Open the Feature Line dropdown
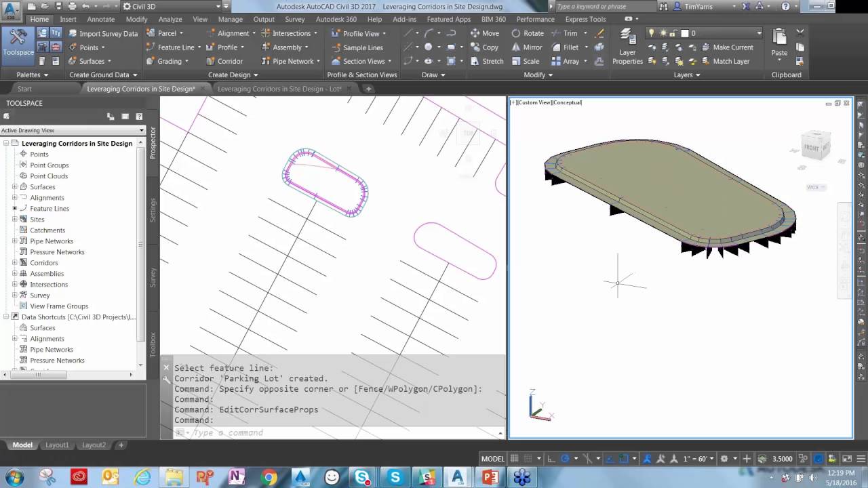This screenshot has height=488, width=868. [175, 47]
